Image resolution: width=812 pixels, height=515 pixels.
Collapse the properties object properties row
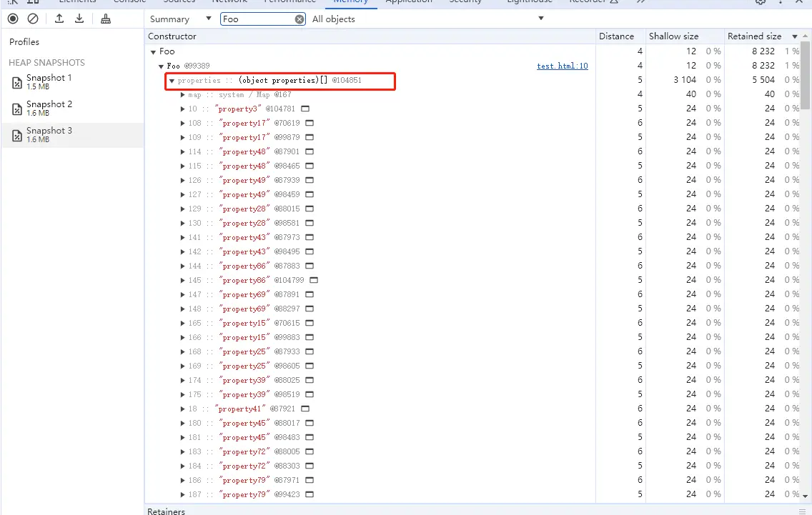pos(172,81)
